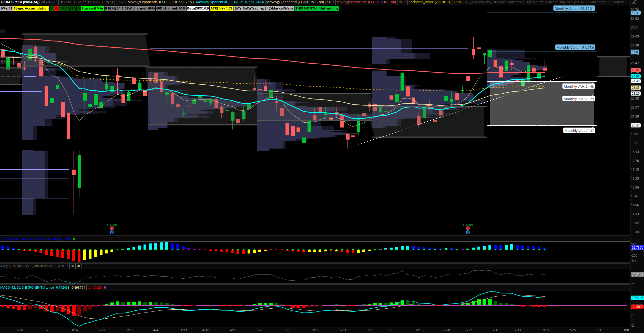Select the MovAvgExponential (CLOSE, 8, 0, no) study label
Screen dimensions: 644x333
[156, 2]
